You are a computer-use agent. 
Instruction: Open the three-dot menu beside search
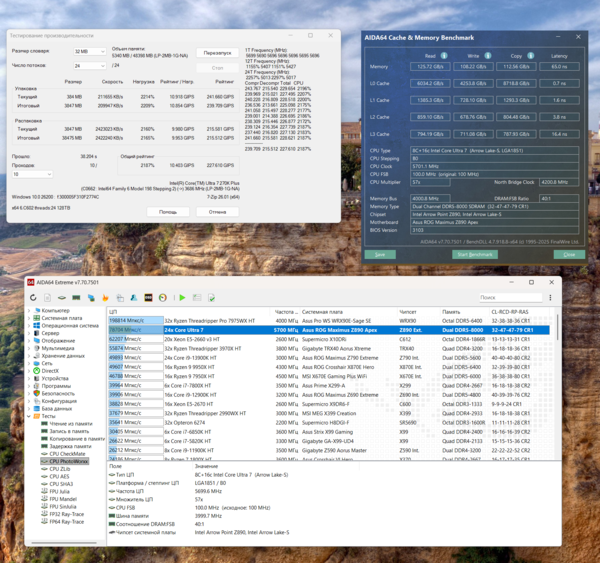550,297
